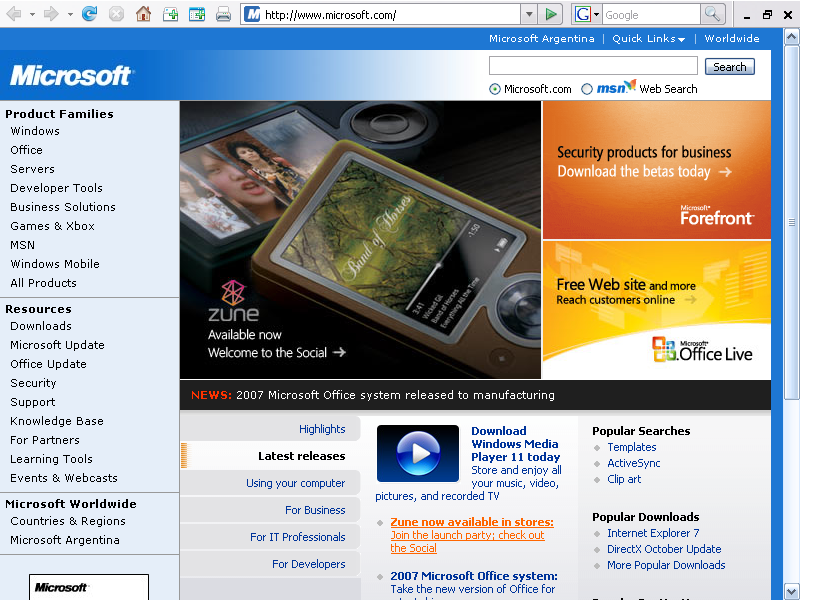839x600 pixels.
Task: Click the Search button
Action: pos(729,67)
